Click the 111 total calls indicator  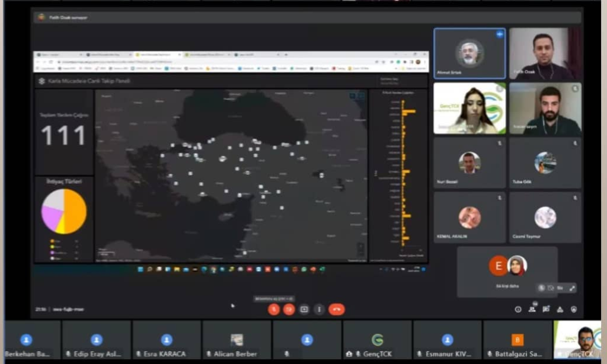coord(63,135)
